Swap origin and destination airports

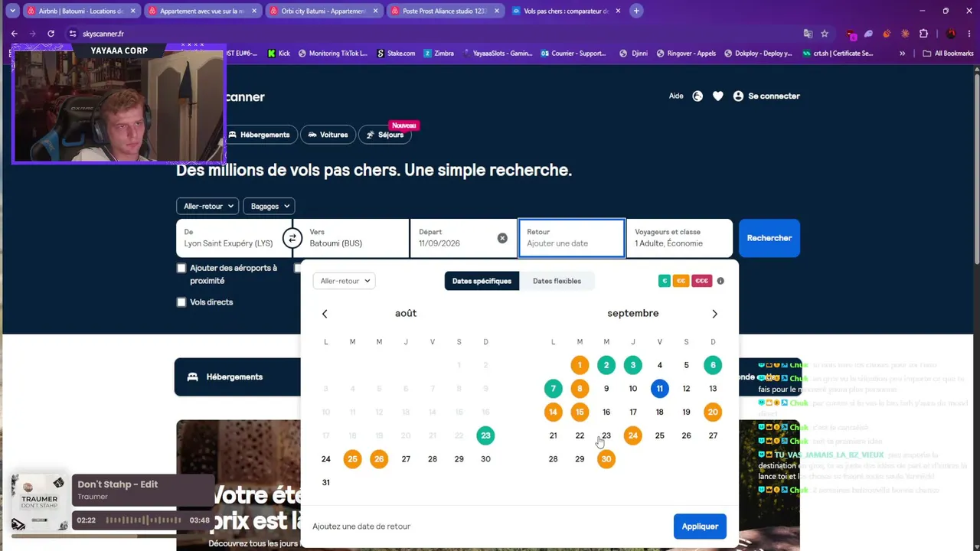click(292, 238)
